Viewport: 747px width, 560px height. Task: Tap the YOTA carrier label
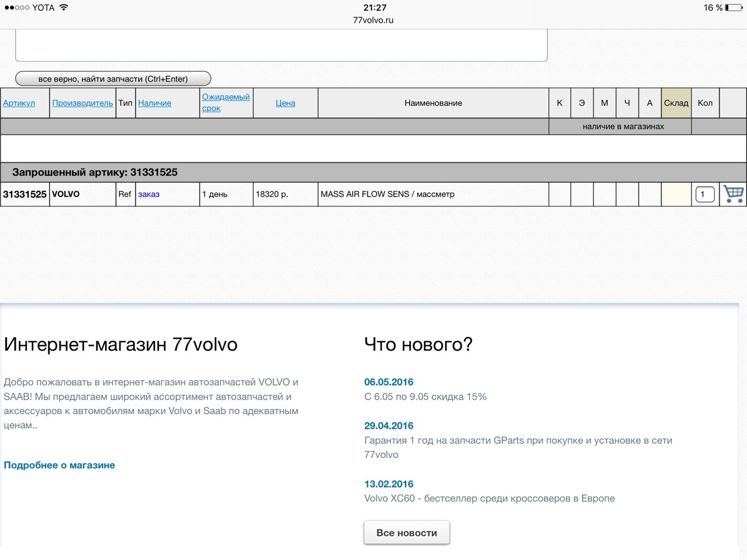pyautogui.click(x=44, y=8)
